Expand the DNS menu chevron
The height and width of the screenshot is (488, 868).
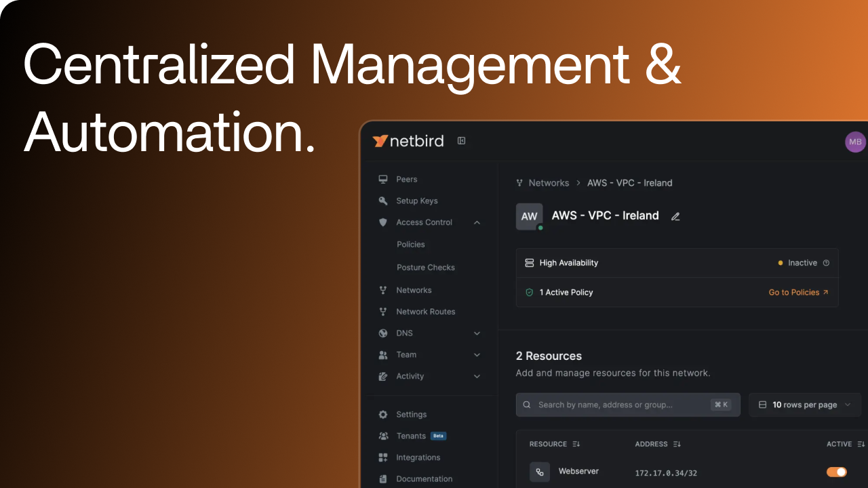click(477, 333)
